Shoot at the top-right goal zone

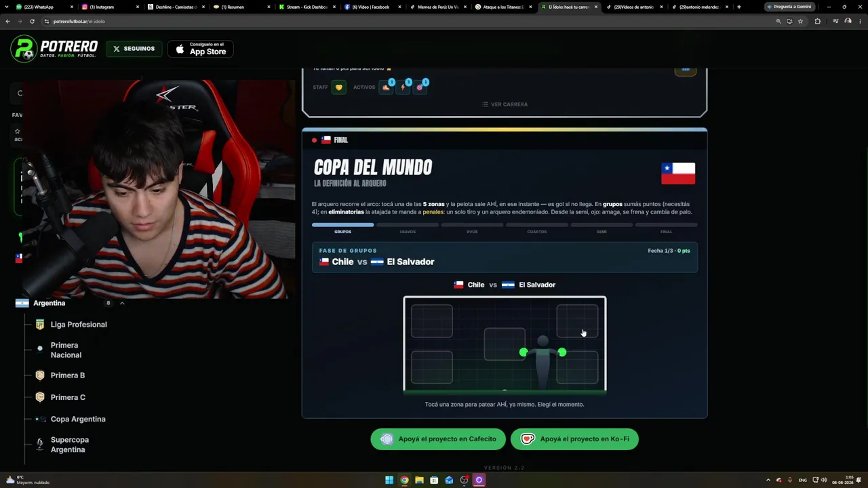coord(577,321)
